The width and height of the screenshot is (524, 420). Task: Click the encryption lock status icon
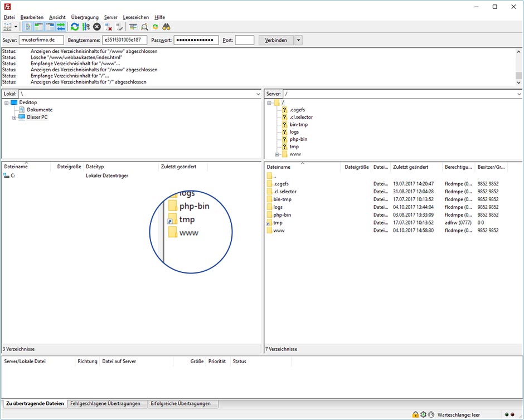415,414
